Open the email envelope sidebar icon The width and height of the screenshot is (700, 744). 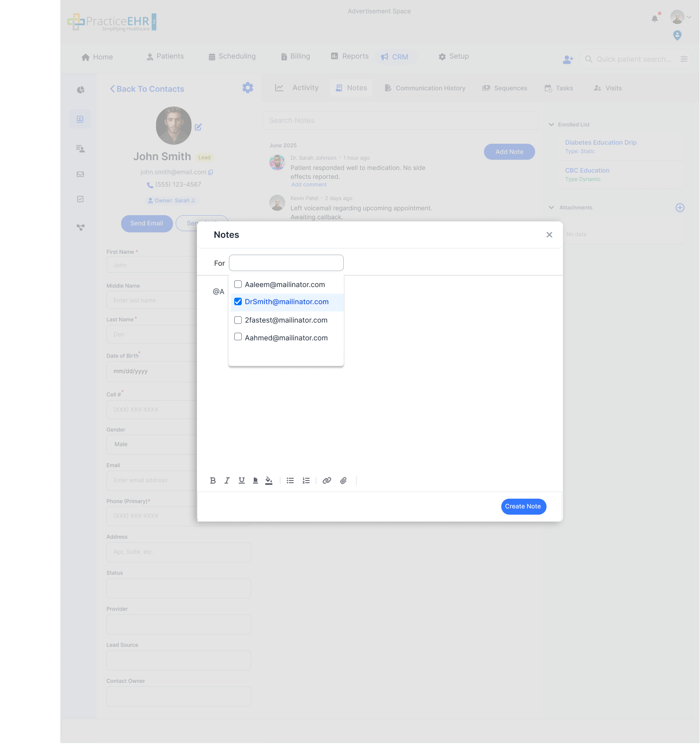click(80, 174)
